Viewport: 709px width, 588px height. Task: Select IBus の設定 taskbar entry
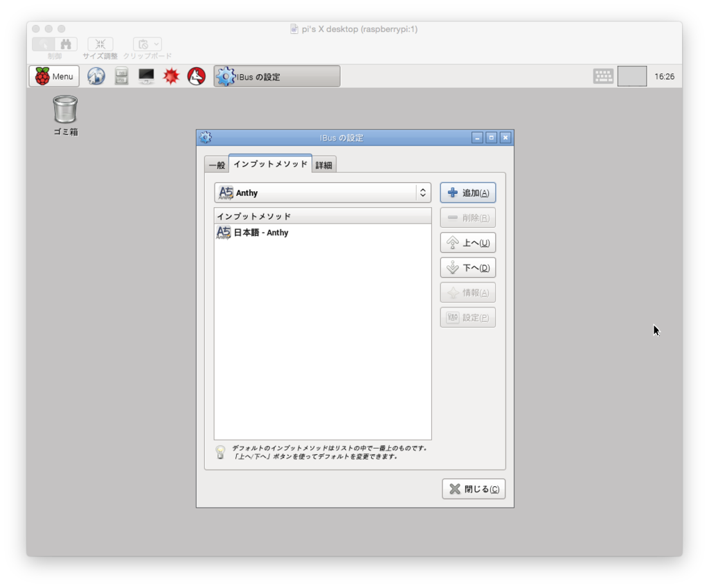pos(277,76)
